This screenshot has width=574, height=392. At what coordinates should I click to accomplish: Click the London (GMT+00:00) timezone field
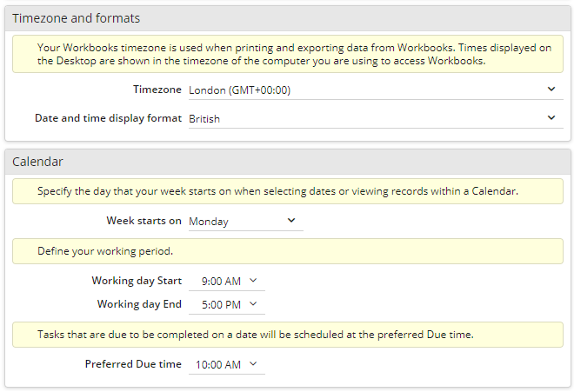[376, 90]
